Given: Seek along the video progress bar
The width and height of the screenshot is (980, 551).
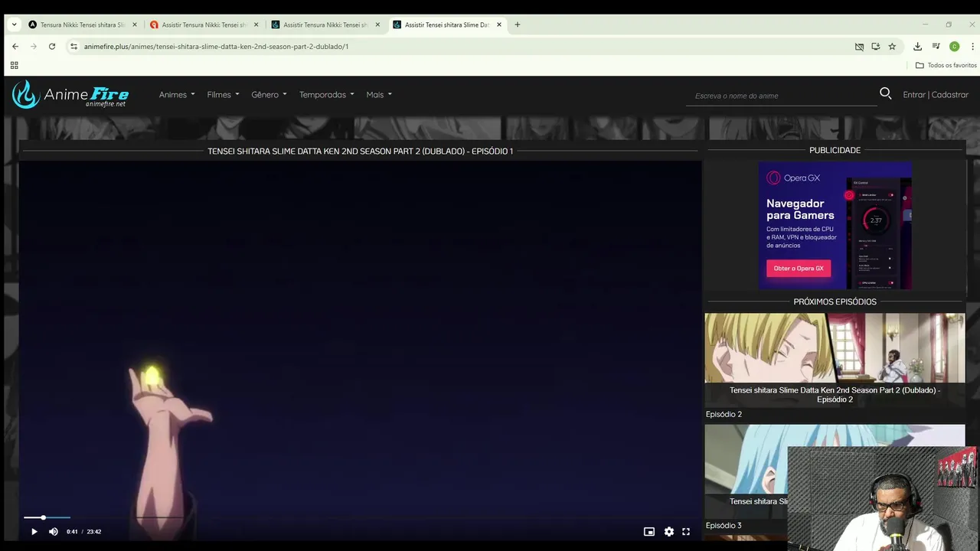Looking at the screenshot, I should tap(360, 517).
